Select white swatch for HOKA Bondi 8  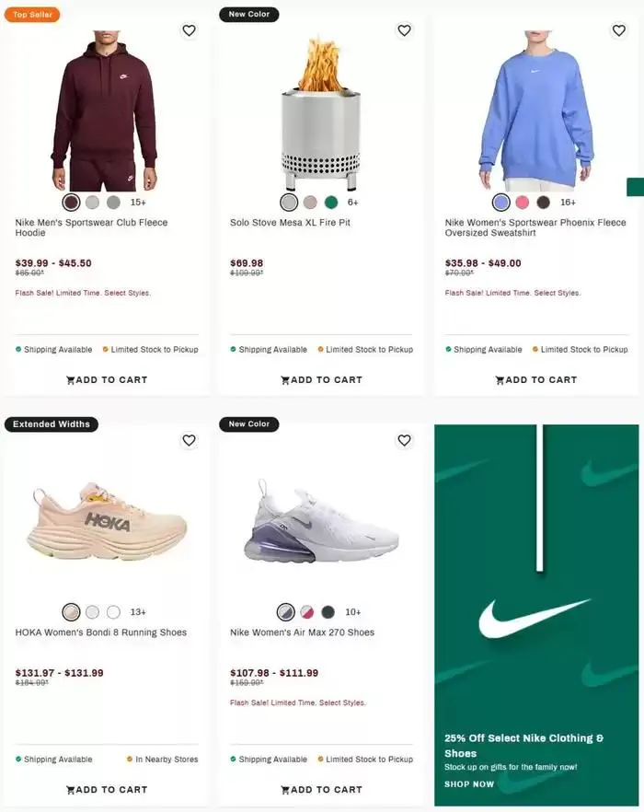tap(113, 612)
